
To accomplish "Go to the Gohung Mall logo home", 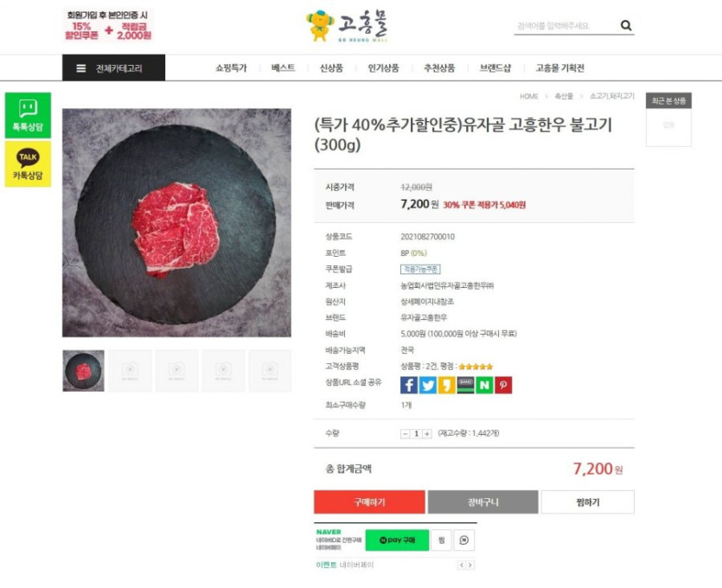I will coord(347,26).
